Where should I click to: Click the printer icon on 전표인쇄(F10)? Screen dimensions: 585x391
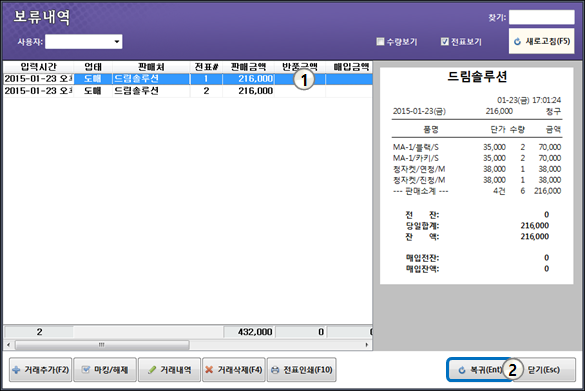(275, 370)
